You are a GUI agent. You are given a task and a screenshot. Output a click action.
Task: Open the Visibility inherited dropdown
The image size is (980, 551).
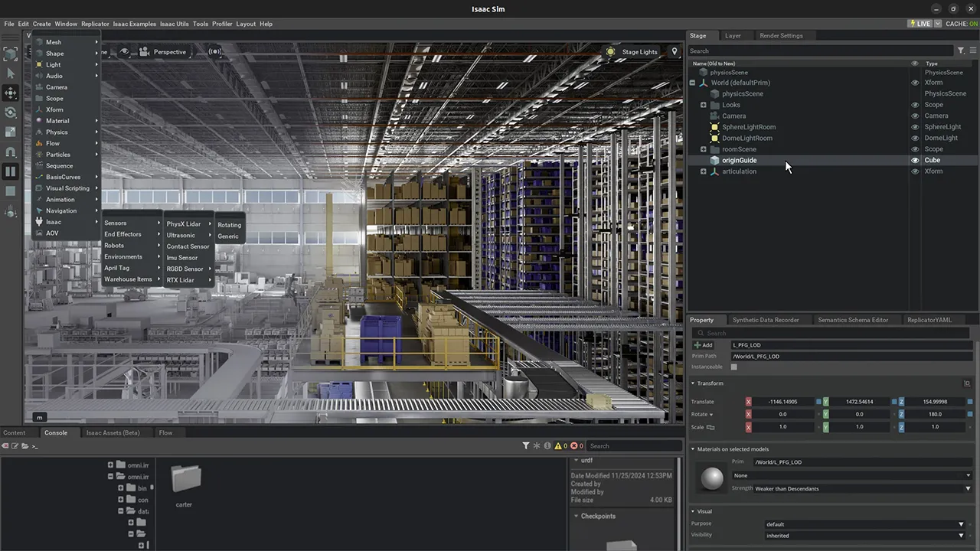coord(864,536)
